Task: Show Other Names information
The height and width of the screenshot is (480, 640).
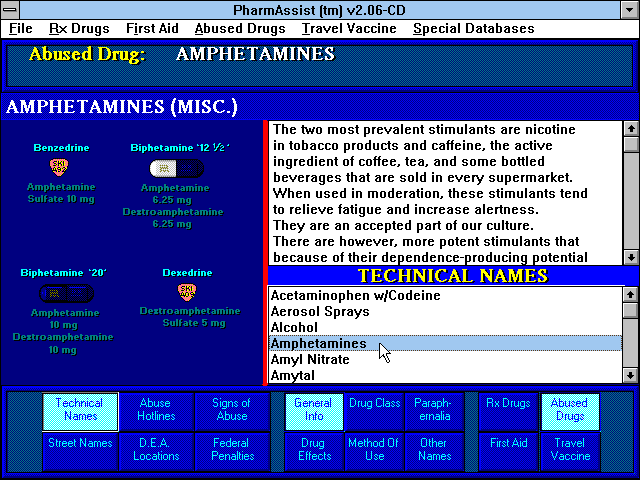Action: point(434,451)
